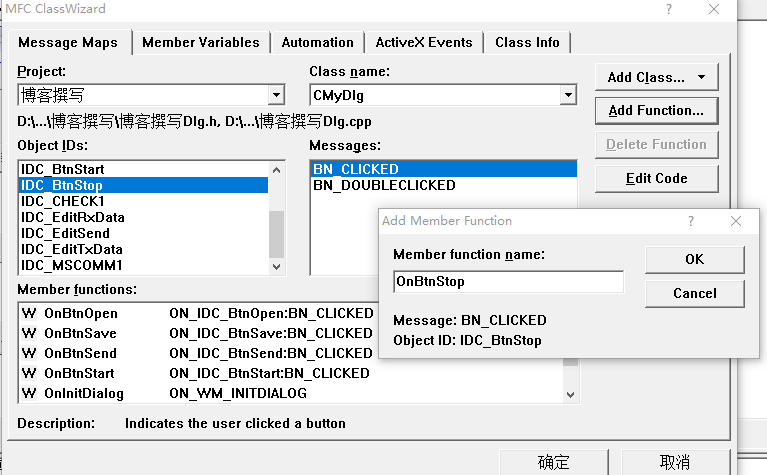Close the MFC ClassWizard window
This screenshot has width=767, height=475.
pyautogui.click(x=714, y=9)
